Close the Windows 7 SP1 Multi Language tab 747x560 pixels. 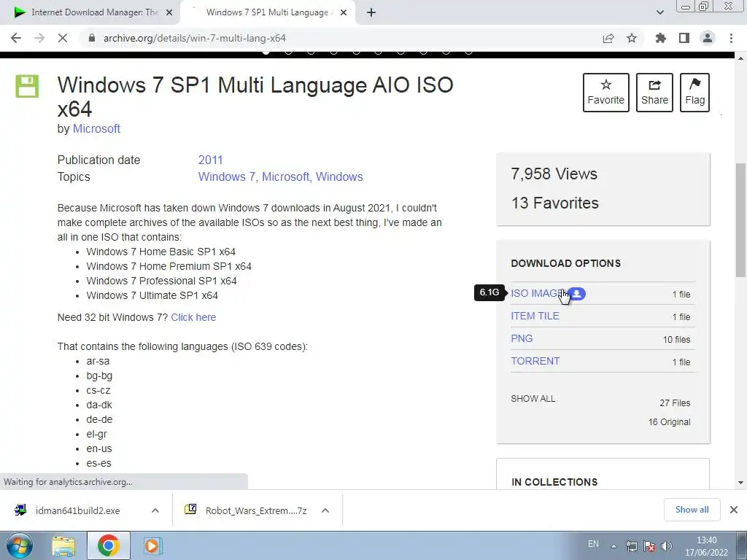[344, 12]
